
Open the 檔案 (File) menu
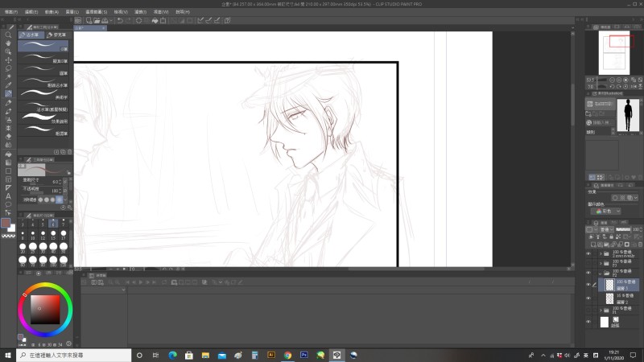point(10,12)
